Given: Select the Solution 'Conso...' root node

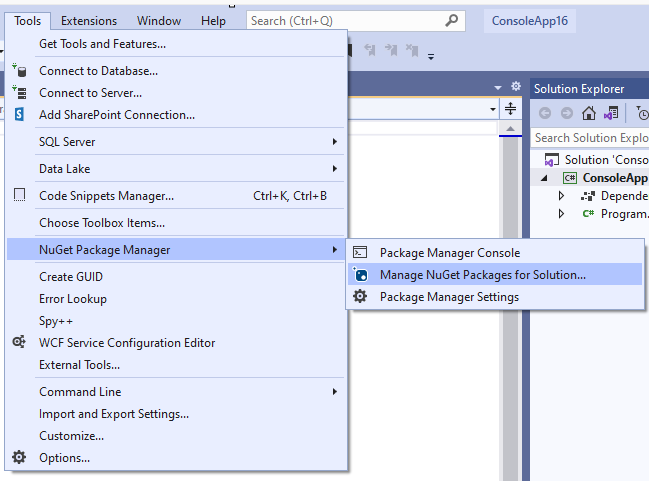Looking at the screenshot, I should point(606,160).
